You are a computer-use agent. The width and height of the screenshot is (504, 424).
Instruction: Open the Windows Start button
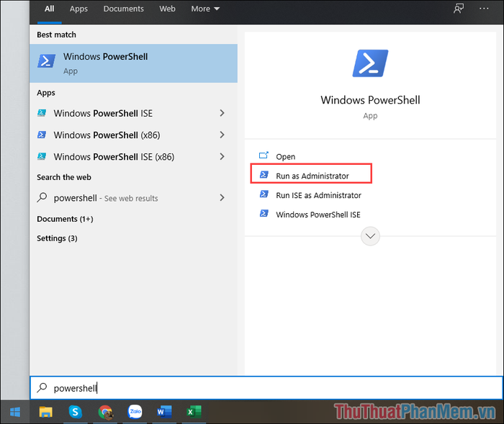(x=15, y=412)
